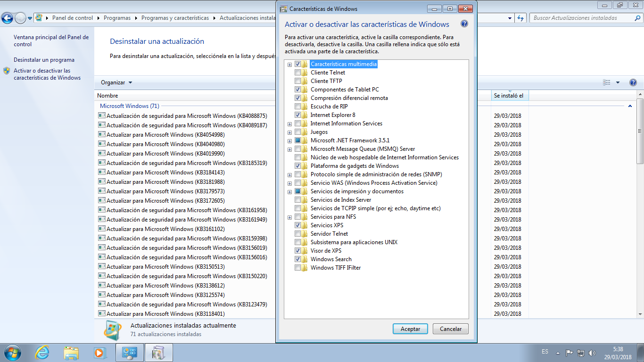644x362 pixels.
Task: Click Activar o desactivar las características link
Action: pos(47,74)
